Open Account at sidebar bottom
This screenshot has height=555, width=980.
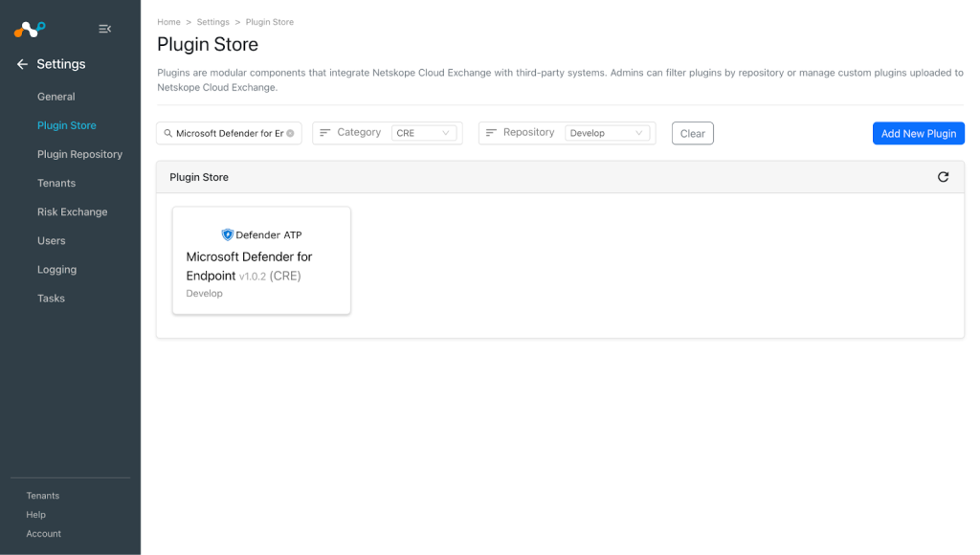click(x=44, y=534)
